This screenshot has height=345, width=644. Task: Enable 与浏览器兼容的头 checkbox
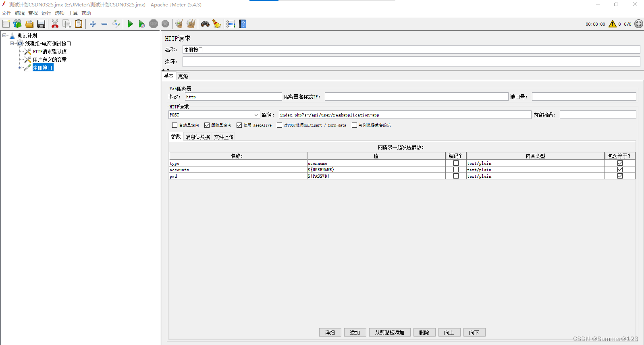[354, 125]
